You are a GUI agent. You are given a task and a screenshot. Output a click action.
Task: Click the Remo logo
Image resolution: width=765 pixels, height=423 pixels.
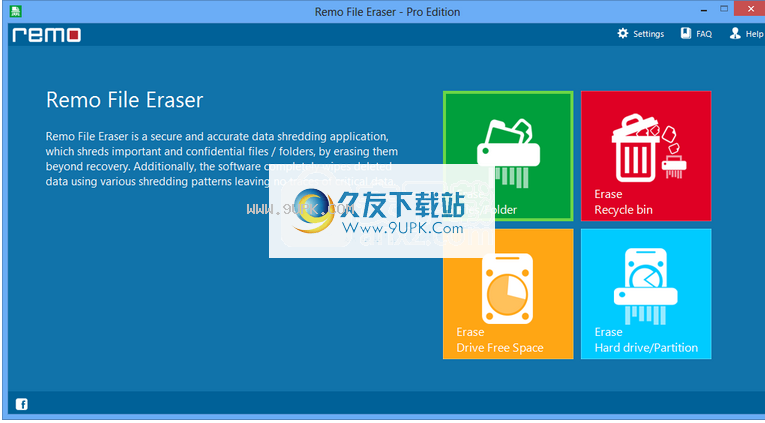coord(47,35)
